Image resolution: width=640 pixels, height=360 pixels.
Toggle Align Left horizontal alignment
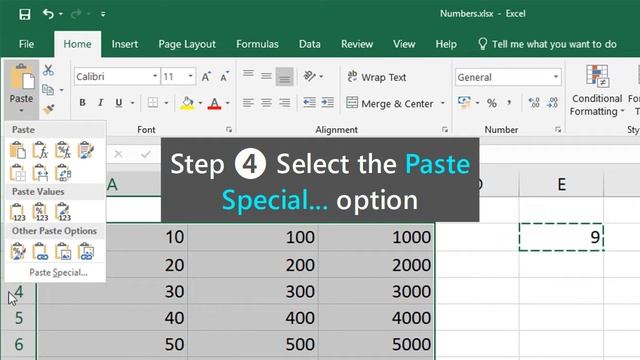(248, 102)
